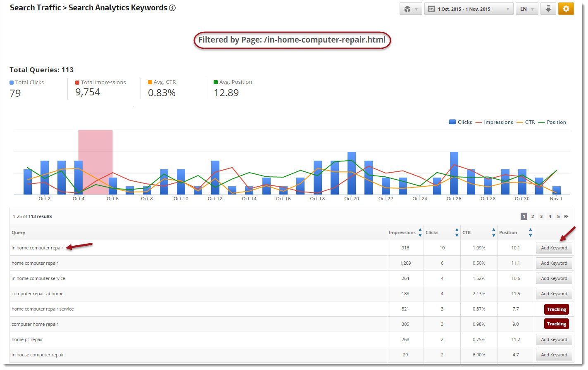Open the orange settings gear

pyautogui.click(x=566, y=9)
